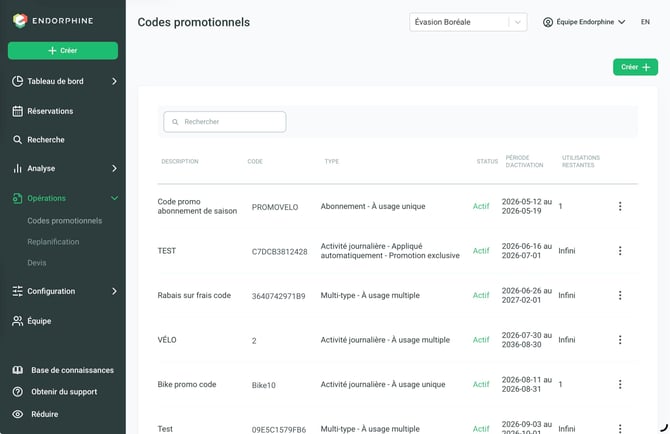The image size is (670, 434).
Task: Click '2026-06-26 au 2027-02-01' period cell
Action: (x=526, y=295)
